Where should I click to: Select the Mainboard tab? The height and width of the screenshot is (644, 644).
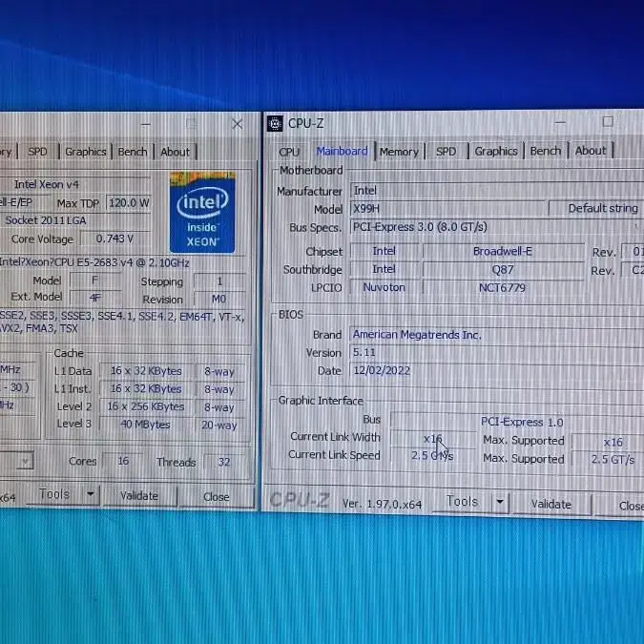pos(342,151)
